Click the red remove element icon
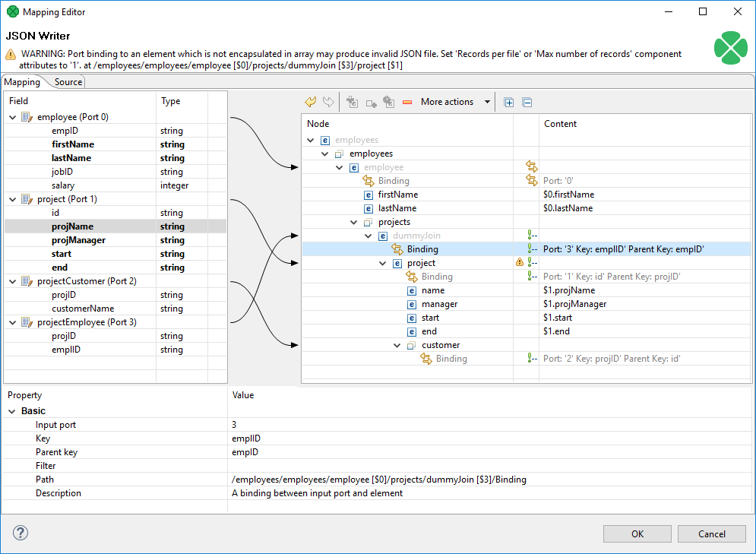 coord(408,101)
